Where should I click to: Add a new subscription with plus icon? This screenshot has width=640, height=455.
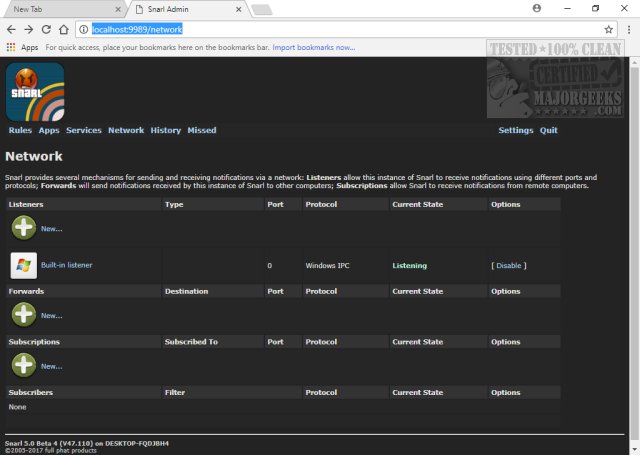click(x=24, y=365)
